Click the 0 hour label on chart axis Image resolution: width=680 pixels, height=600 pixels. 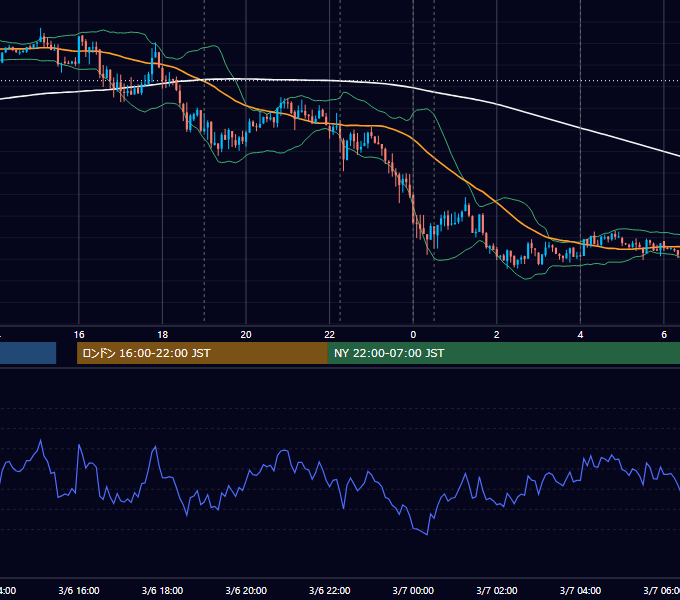(413, 335)
